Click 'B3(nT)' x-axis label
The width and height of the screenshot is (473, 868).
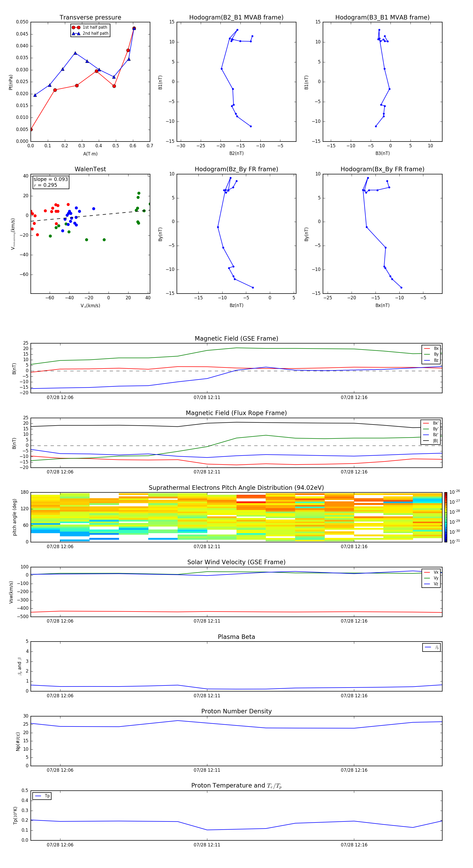382,154
